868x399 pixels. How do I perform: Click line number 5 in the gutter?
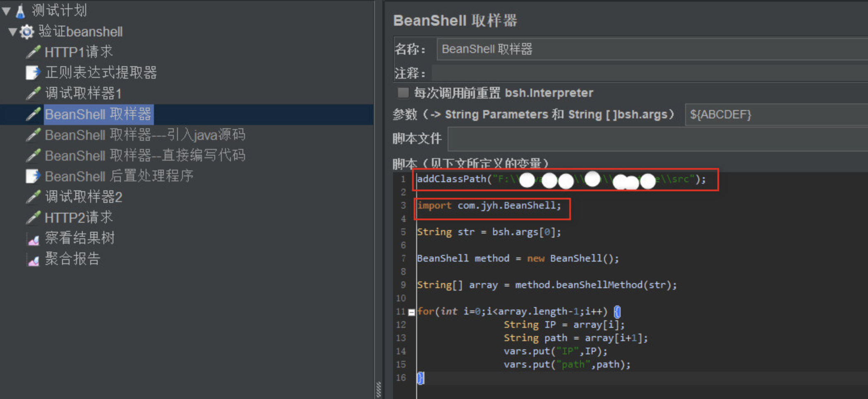(x=403, y=232)
